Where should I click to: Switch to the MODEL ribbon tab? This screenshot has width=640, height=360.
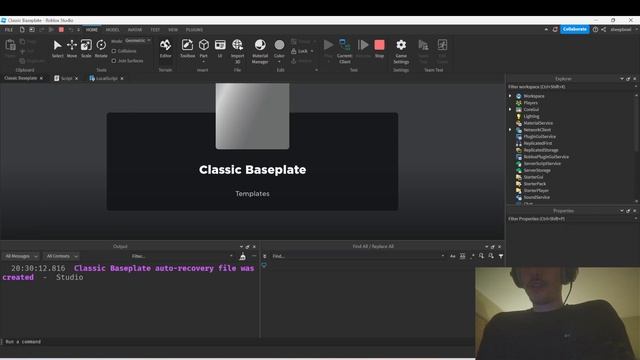pos(113,30)
